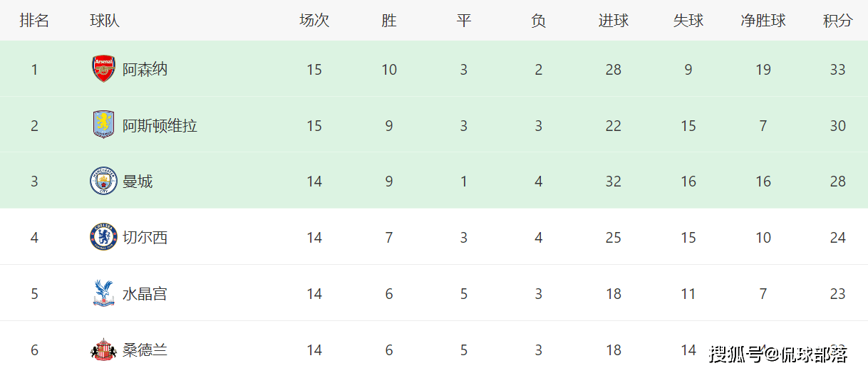Select the 排名 column header

(x=34, y=21)
